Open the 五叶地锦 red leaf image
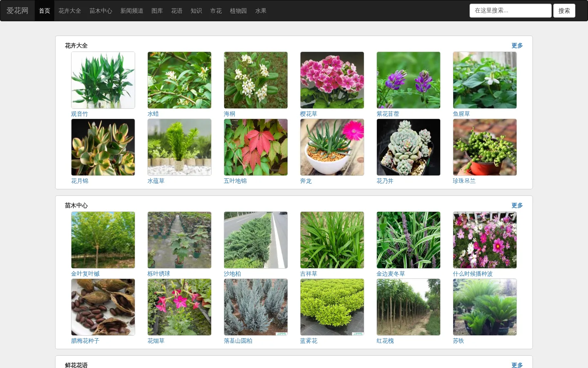Screen dimensions: 588x368 click(256, 147)
